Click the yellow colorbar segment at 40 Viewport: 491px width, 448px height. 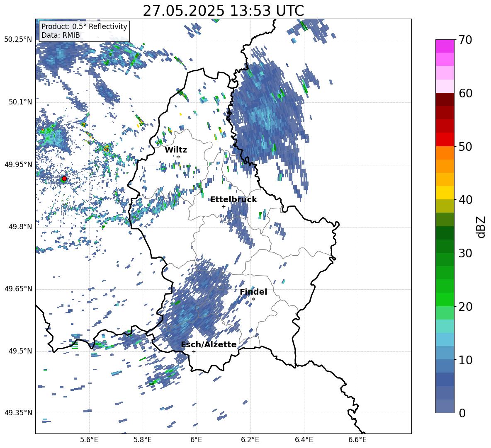tap(445, 193)
